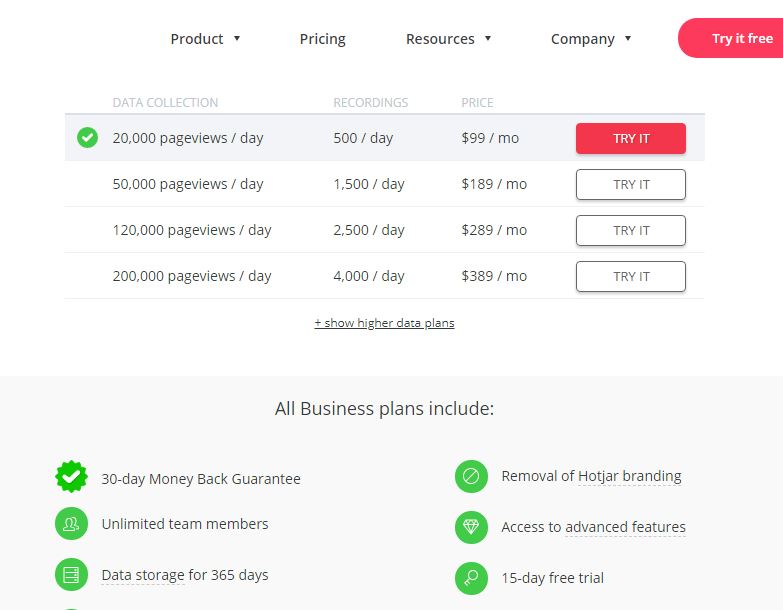
Task: Click TRY IT for the $289 / mo plan
Action: tap(631, 230)
